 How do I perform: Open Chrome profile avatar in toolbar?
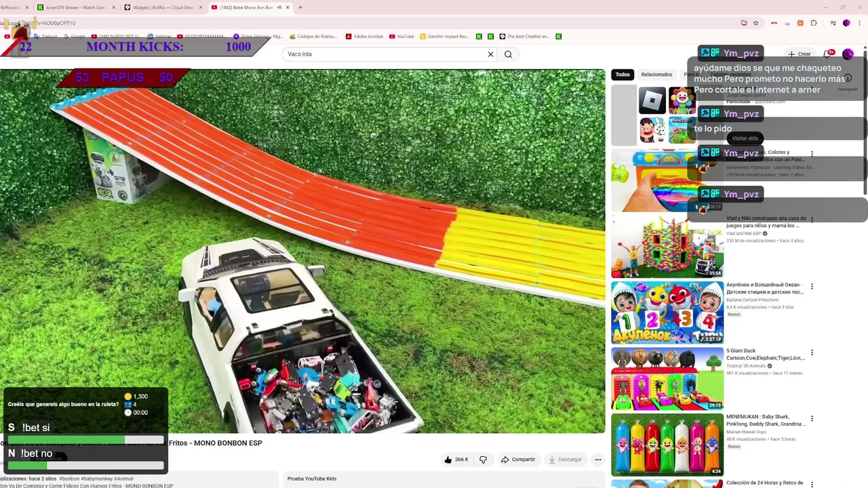tap(846, 23)
